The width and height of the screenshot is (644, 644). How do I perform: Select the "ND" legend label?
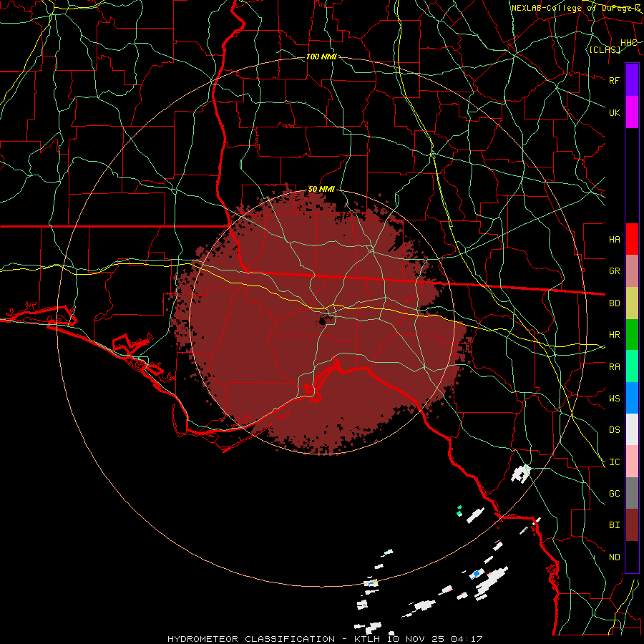(615, 557)
